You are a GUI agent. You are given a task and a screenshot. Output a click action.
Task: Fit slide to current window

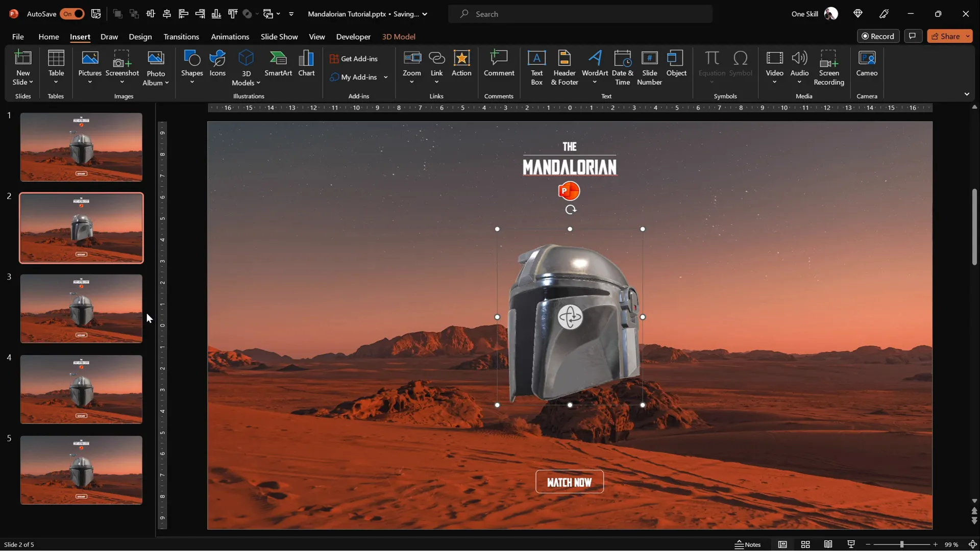click(972, 544)
